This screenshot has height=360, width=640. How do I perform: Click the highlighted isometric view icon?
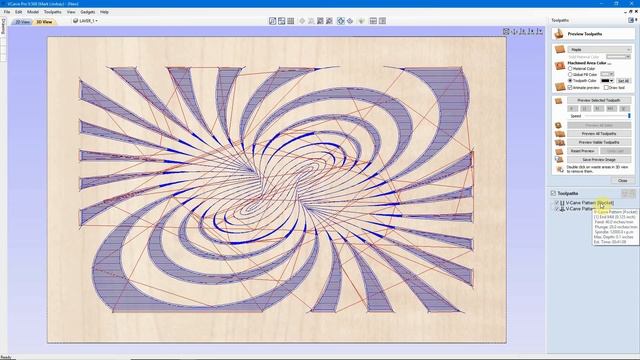341,21
